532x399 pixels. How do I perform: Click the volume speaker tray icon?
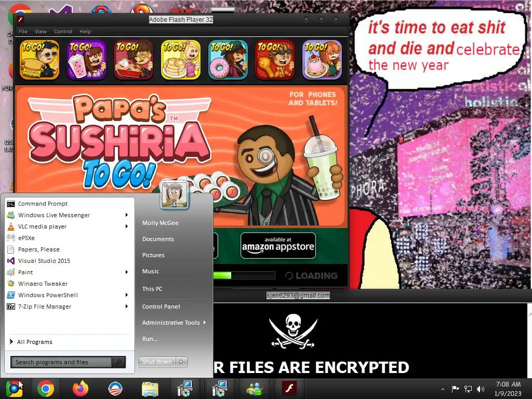click(481, 389)
